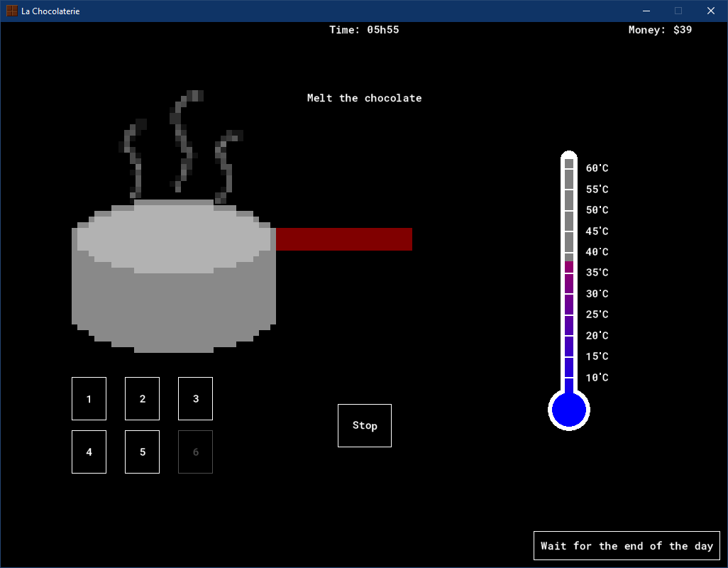Click the dimmed heat level button 6

[195, 452]
